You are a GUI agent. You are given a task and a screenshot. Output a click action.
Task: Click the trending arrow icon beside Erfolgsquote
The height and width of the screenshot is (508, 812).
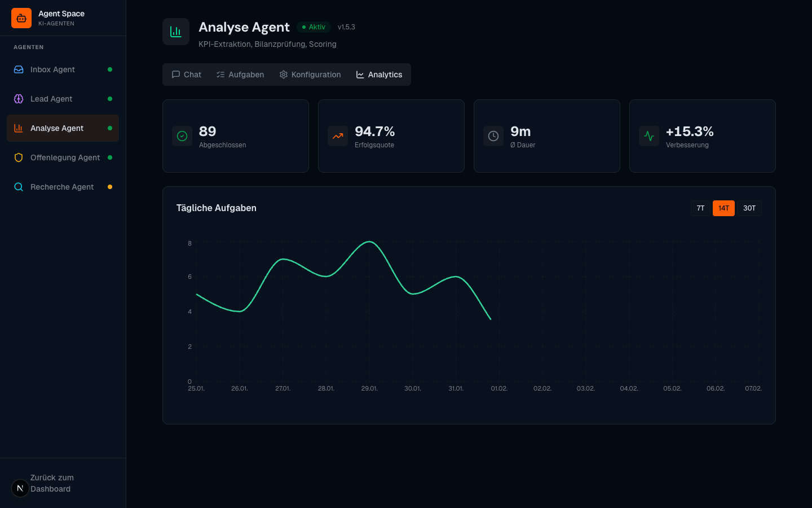tap(338, 136)
